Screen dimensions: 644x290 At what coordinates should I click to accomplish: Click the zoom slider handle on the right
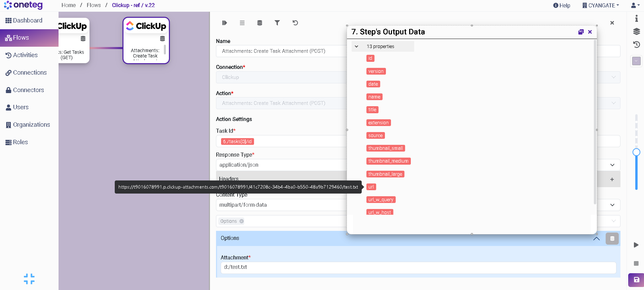pyautogui.click(x=636, y=152)
